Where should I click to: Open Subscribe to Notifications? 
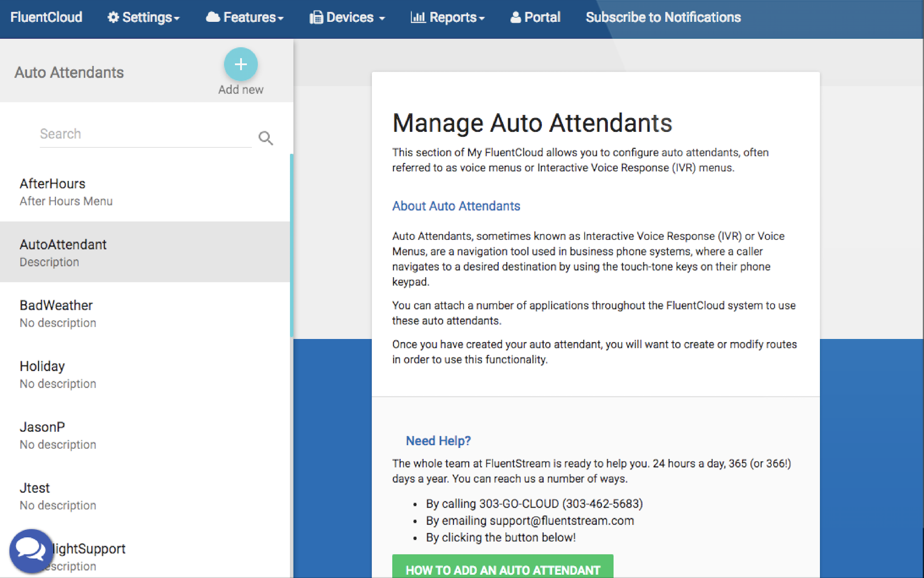click(x=663, y=17)
